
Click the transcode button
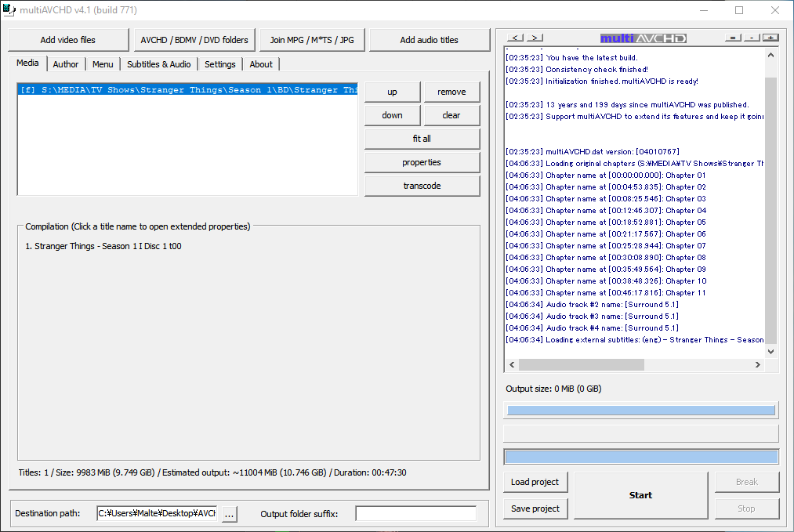pyautogui.click(x=422, y=186)
